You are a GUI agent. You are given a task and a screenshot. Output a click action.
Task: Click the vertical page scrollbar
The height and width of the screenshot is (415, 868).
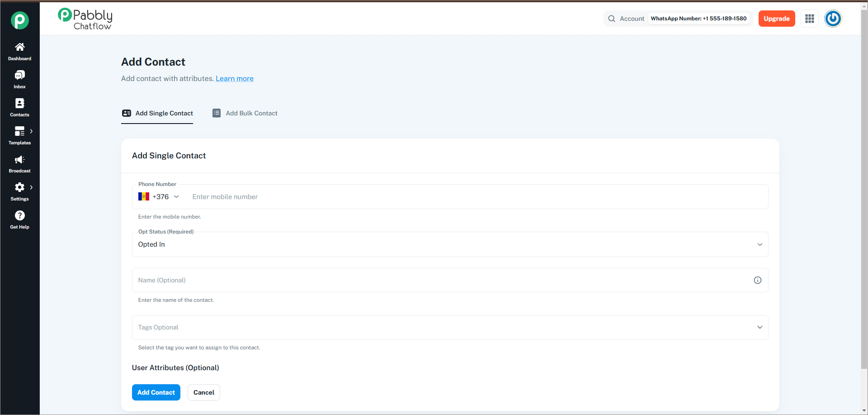(x=864, y=190)
